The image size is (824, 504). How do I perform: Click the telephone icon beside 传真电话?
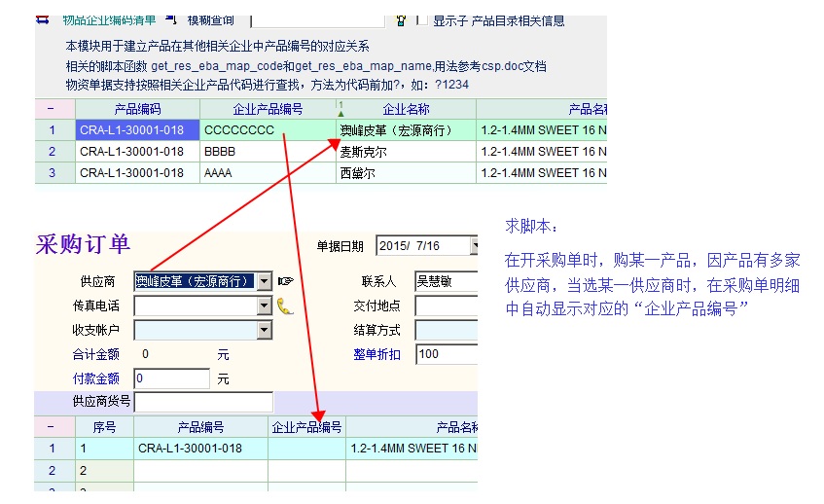tap(285, 306)
